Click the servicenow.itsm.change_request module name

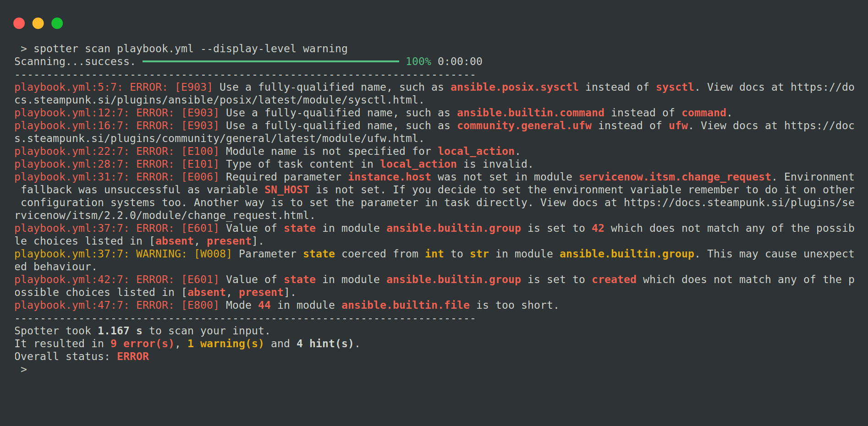[x=675, y=177]
